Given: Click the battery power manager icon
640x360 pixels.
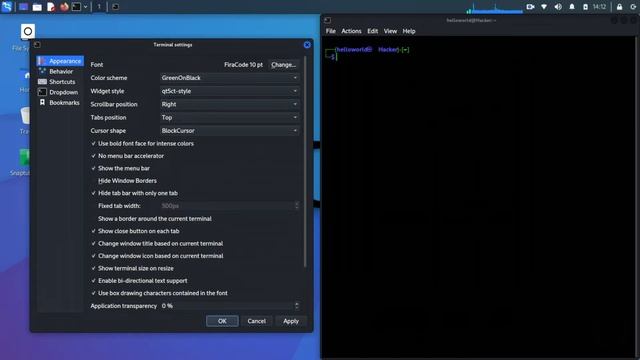Looking at the screenshot, I should pyautogui.click(x=585, y=7).
